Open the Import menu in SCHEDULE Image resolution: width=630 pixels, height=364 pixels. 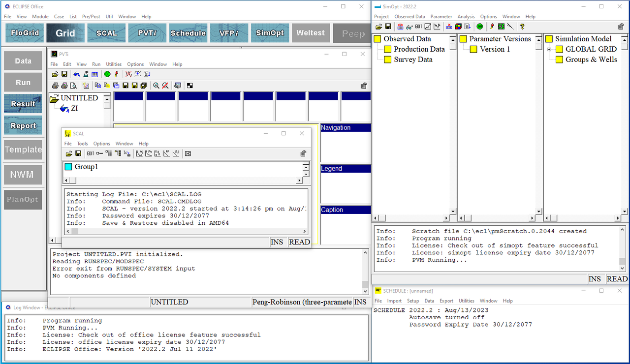(x=394, y=301)
